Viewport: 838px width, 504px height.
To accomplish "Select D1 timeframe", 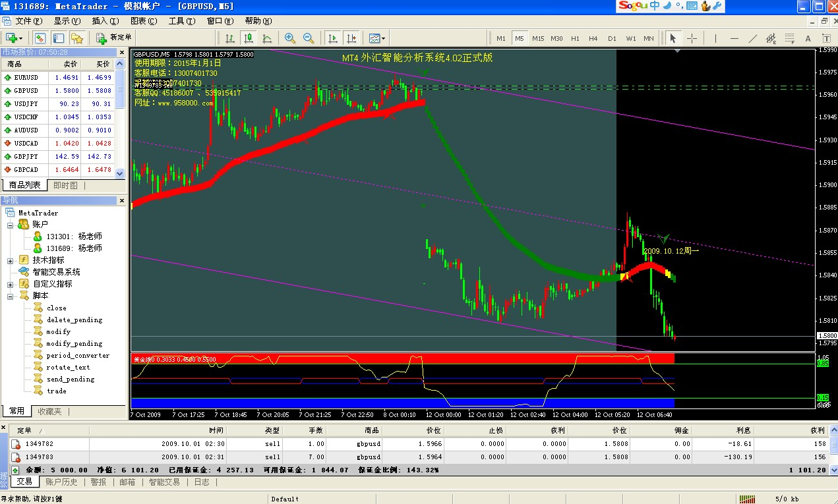I will 612,38.
